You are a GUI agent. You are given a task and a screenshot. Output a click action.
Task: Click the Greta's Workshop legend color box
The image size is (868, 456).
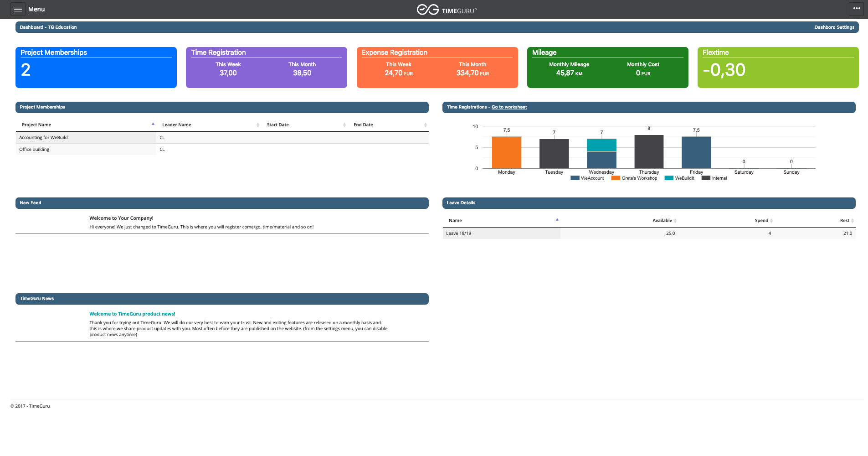[x=616, y=178]
